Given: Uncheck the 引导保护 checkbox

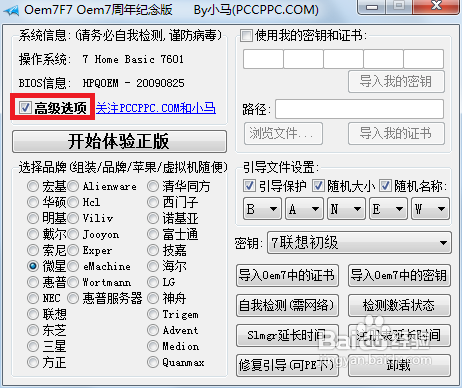Looking at the screenshot, I should point(249,186).
